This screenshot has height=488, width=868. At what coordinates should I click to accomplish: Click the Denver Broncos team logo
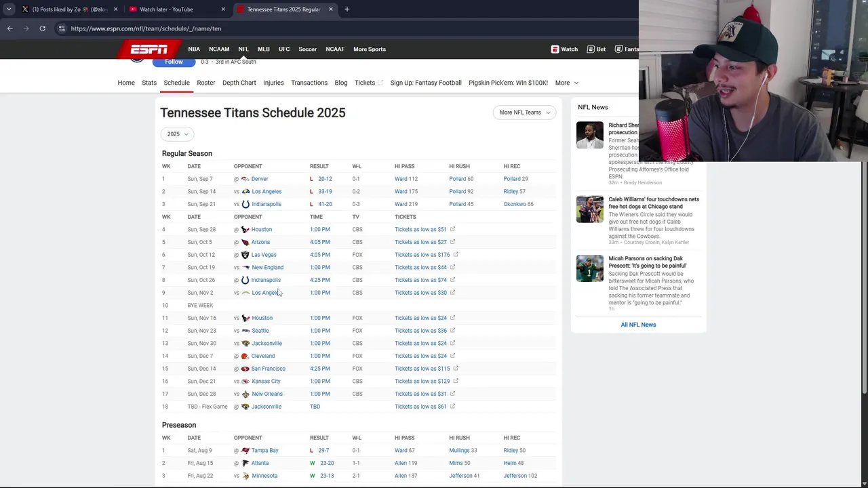245,179
